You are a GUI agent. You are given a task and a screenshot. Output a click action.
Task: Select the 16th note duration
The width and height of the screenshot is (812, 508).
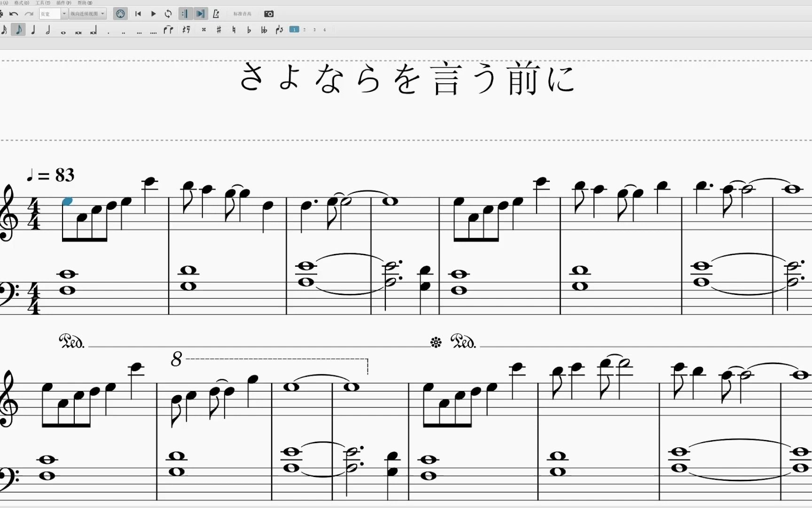[4, 30]
